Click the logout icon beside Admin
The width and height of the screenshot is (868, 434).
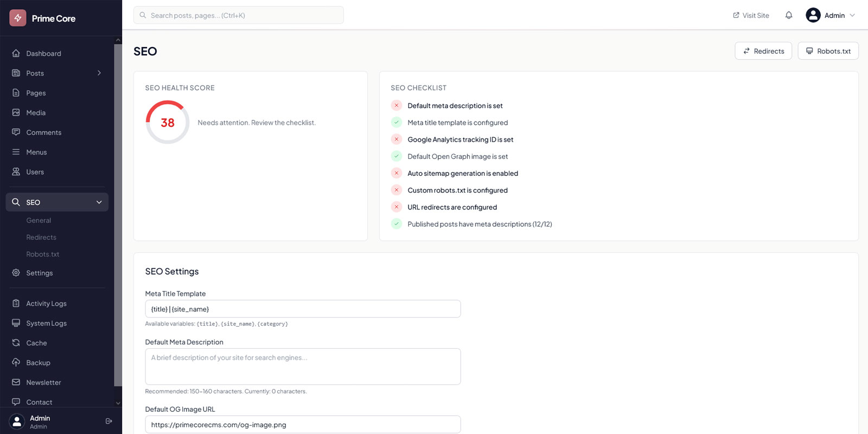[x=108, y=421]
